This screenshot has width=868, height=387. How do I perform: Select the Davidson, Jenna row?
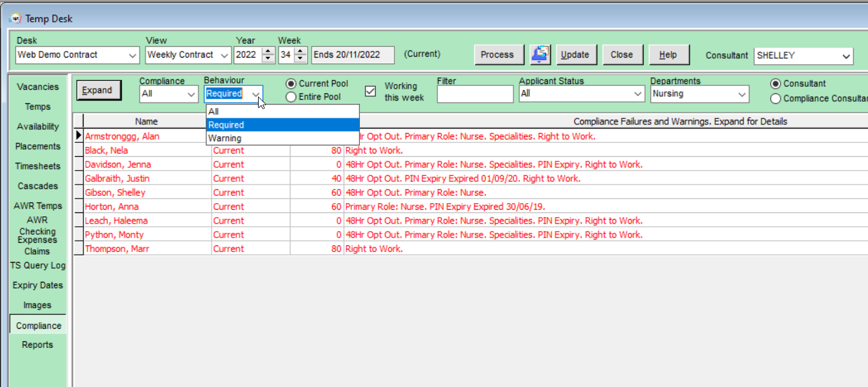point(470,164)
